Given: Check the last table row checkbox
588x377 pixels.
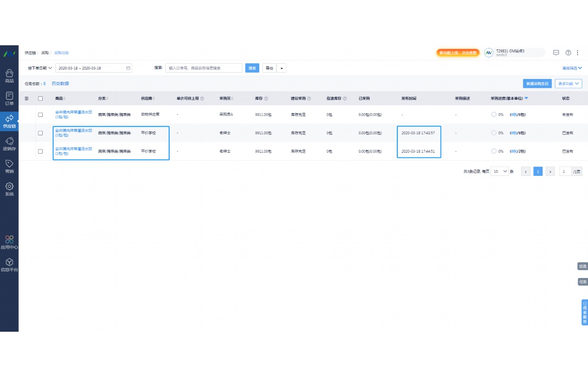Looking at the screenshot, I should pos(40,151).
